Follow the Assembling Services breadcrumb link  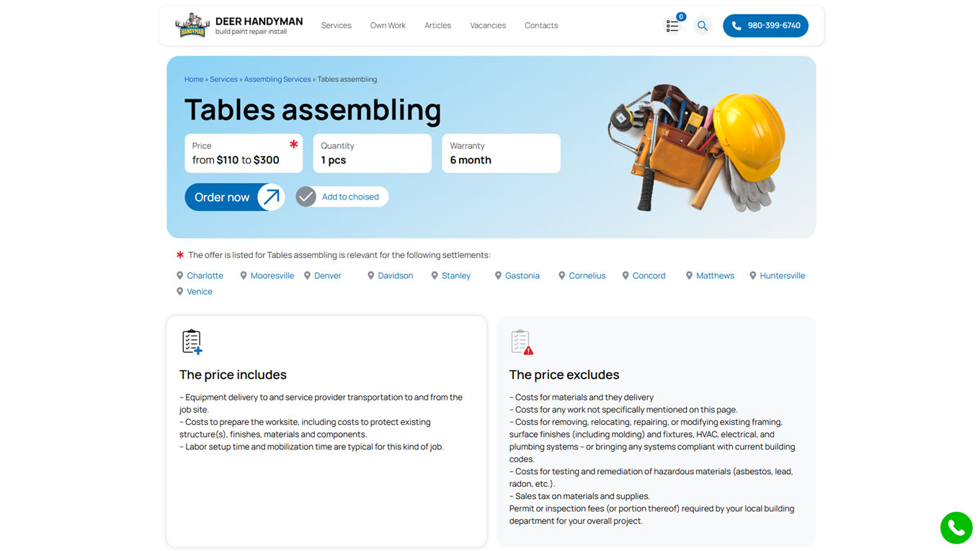pos(277,79)
